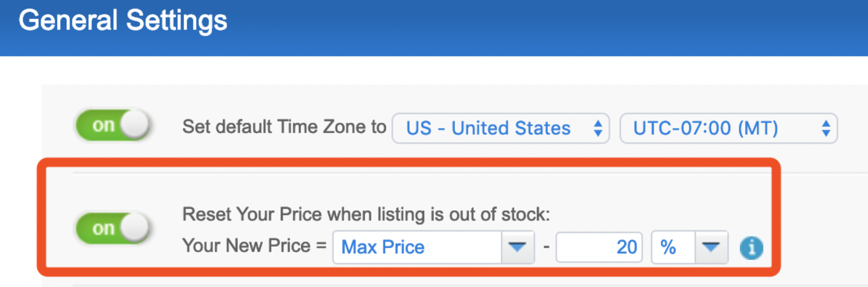The image size is (868, 287).
Task: Click white knob of the Time Zone switch
Action: pyautogui.click(x=134, y=125)
